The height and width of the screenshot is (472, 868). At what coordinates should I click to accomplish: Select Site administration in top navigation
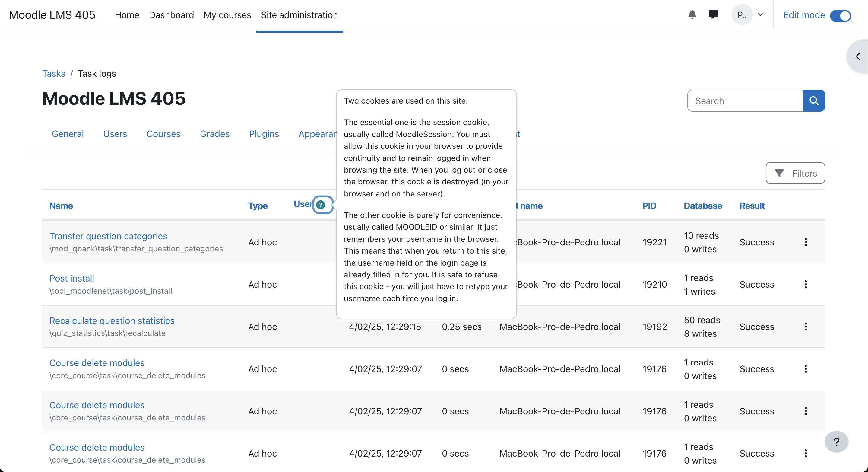299,15
